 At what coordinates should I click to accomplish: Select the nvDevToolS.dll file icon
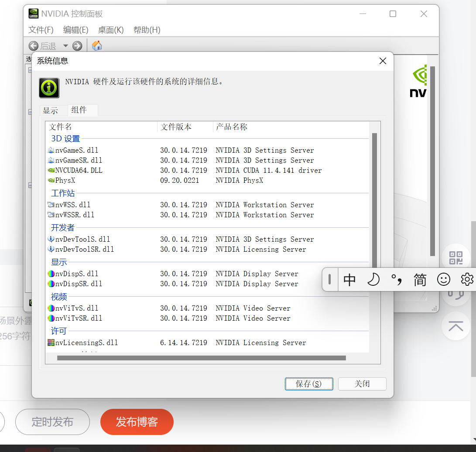coord(51,239)
